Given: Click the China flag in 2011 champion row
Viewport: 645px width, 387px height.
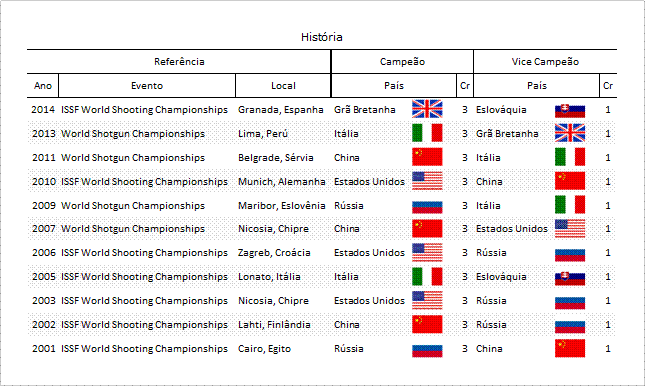Looking at the screenshot, I should pyautogui.click(x=427, y=157).
